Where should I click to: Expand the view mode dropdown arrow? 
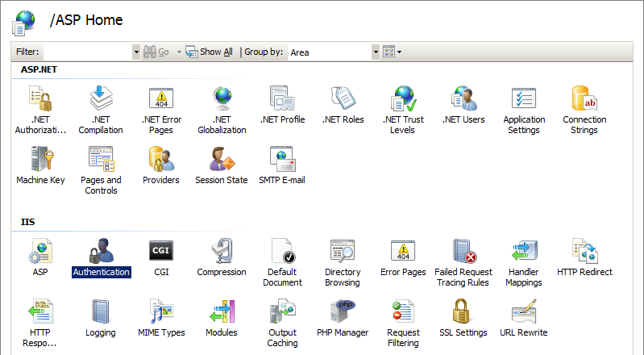[x=399, y=52]
